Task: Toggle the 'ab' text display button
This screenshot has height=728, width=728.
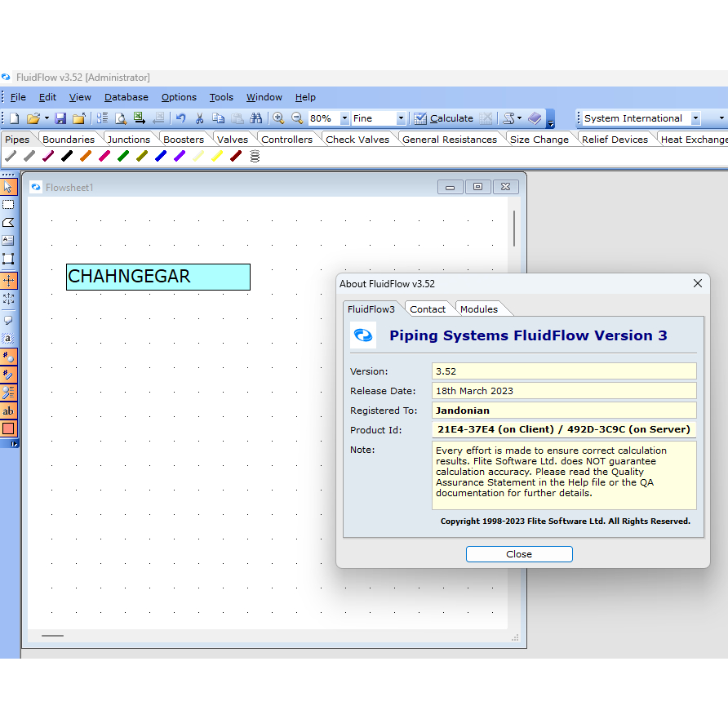Action: (8, 411)
